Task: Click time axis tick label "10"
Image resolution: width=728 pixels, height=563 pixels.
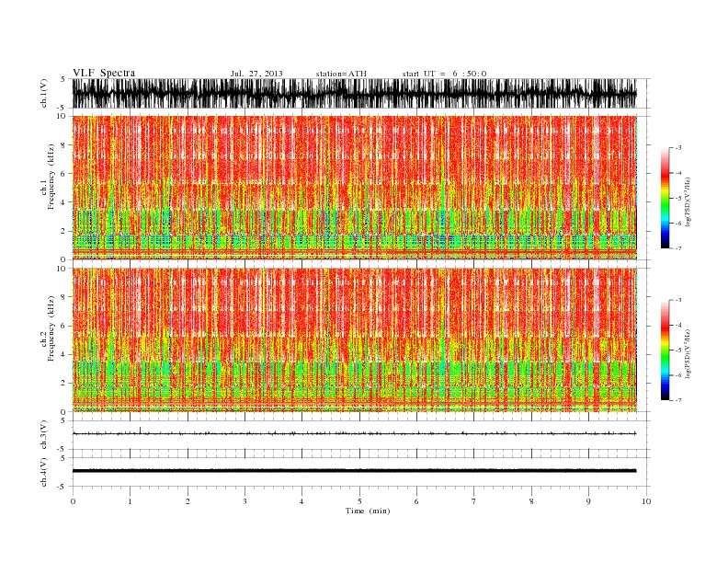Action: tap(646, 501)
